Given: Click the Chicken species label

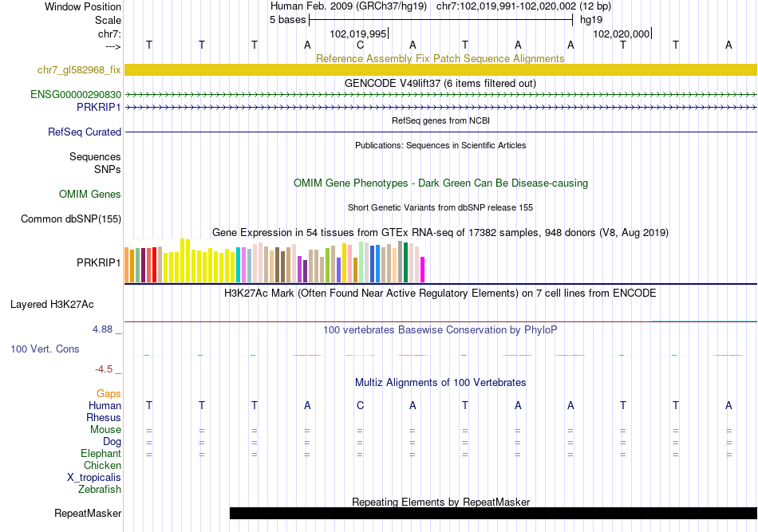Looking at the screenshot, I should pyautogui.click(x=102, y=465).
